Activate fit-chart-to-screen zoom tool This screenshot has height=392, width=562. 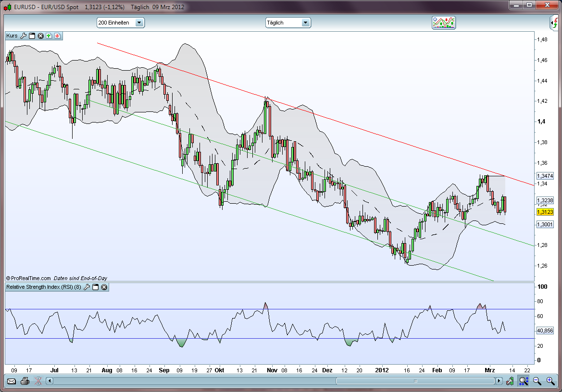point(523,381)
